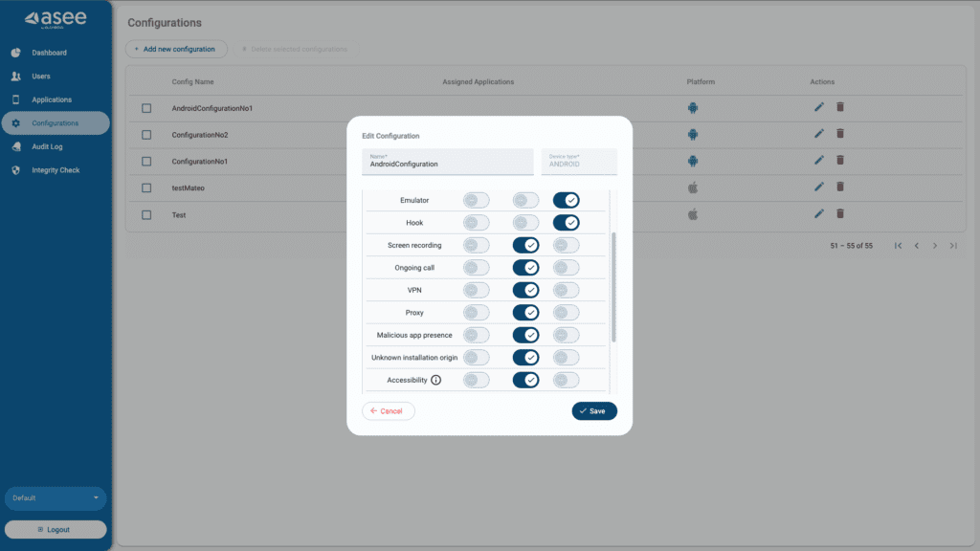980x551 pixels.
Task: Open the Default dropdown in the sidebar
Action: (56, 498)
